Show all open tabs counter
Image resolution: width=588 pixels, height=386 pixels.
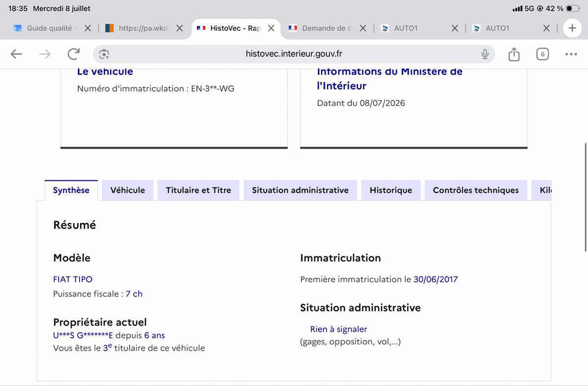(542, 54)
